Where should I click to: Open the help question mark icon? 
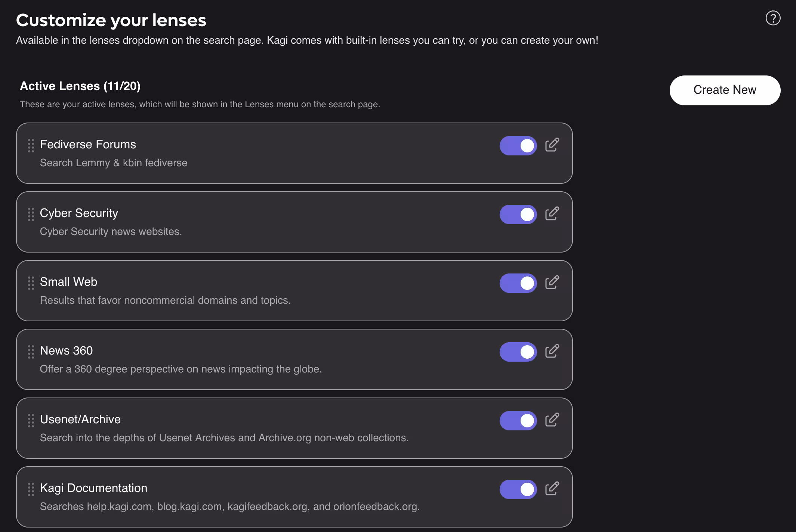773,18
